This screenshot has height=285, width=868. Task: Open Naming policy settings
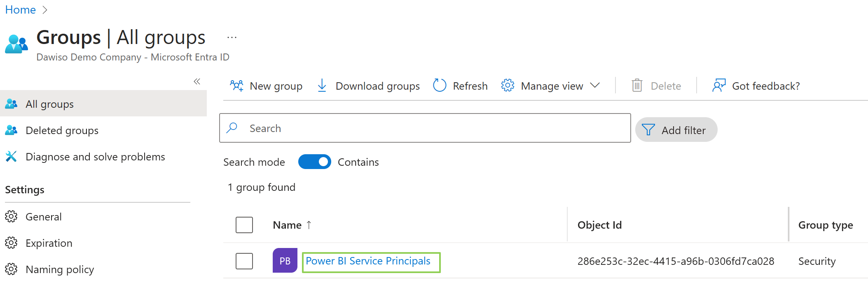[60, 269]
